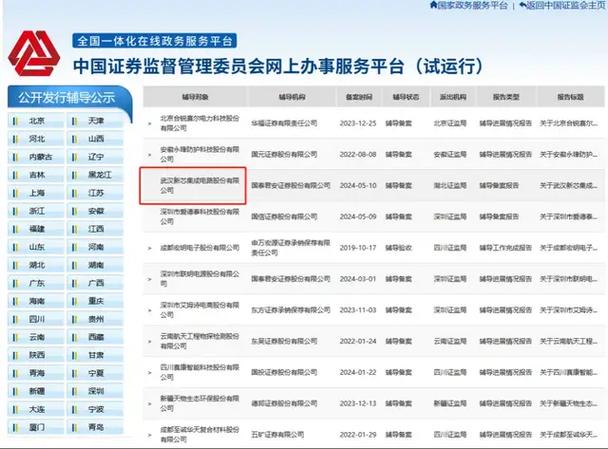Pick 吉林 from the regions
Viewport: 608px width, 449px height.
click(36, 175)
